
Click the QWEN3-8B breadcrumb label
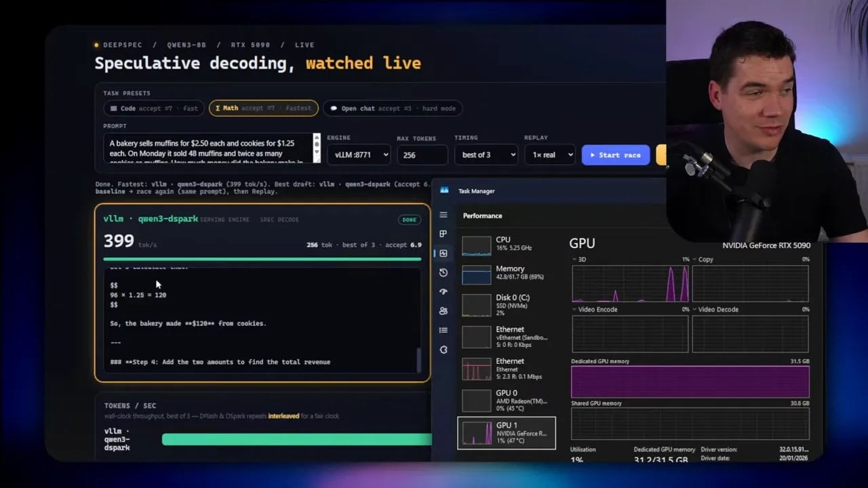pos(186,45)
